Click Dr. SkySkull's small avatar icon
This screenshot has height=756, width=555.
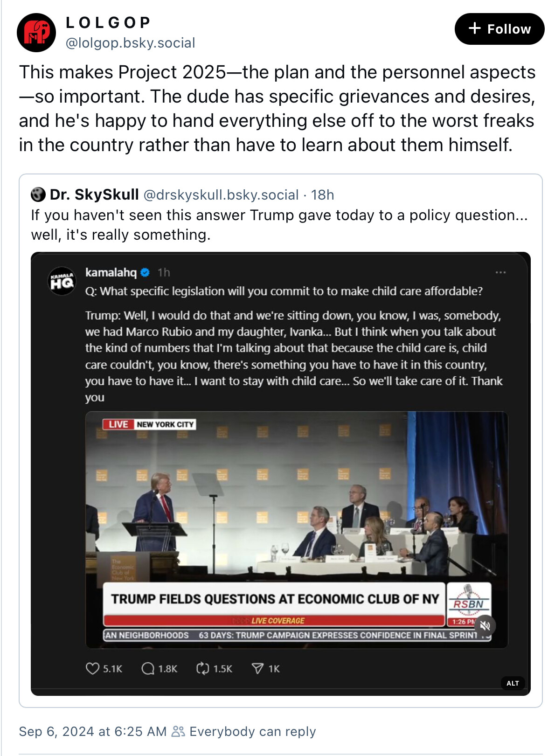tap(38, 194)
